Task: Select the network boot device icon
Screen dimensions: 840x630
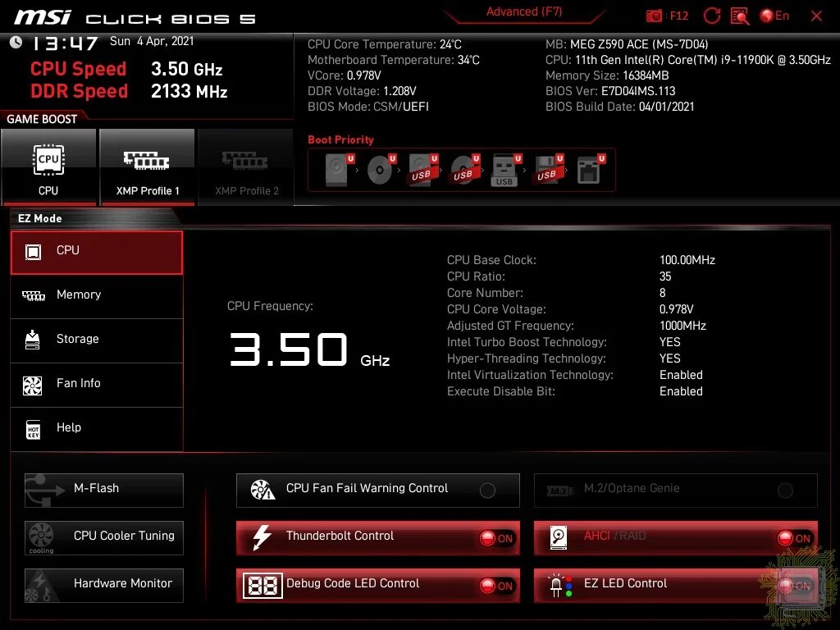Action: (x=591, y=170)
